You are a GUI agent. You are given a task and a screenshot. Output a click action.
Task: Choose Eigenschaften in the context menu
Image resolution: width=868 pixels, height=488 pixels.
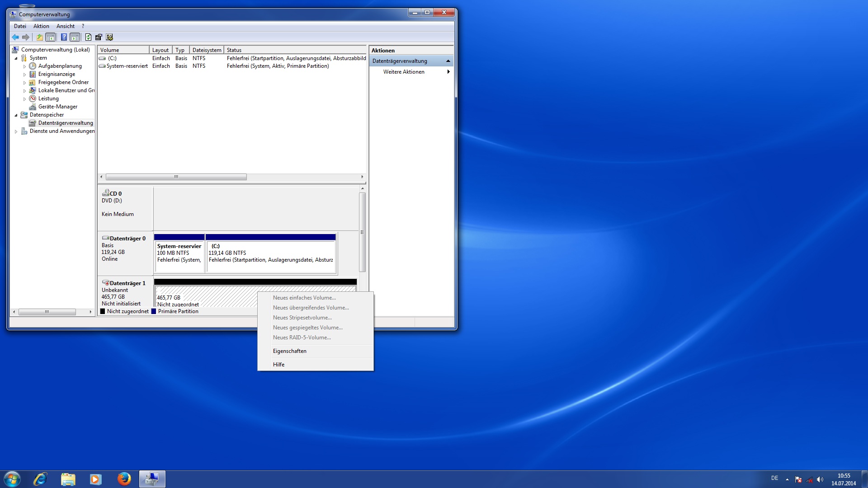click(289, 351)
